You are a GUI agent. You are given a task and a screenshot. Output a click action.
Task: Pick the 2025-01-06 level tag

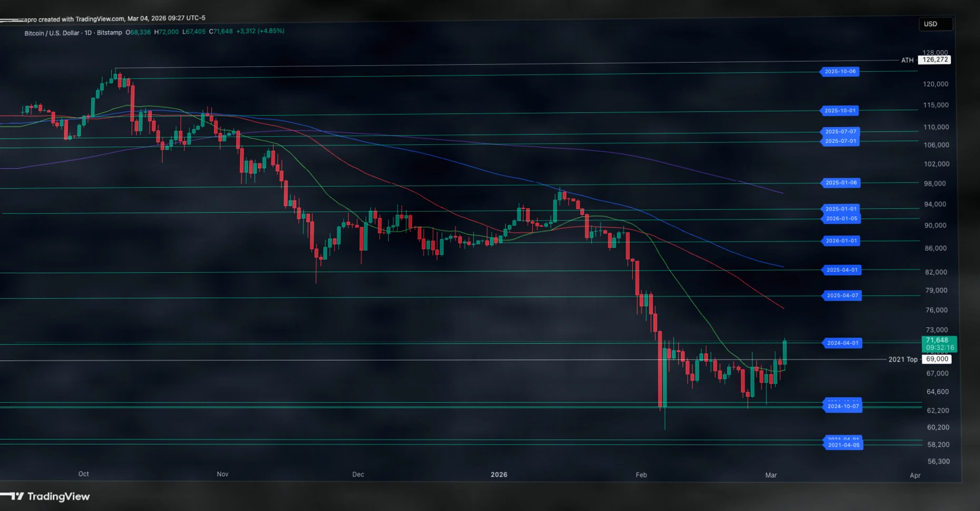point(841,183)
